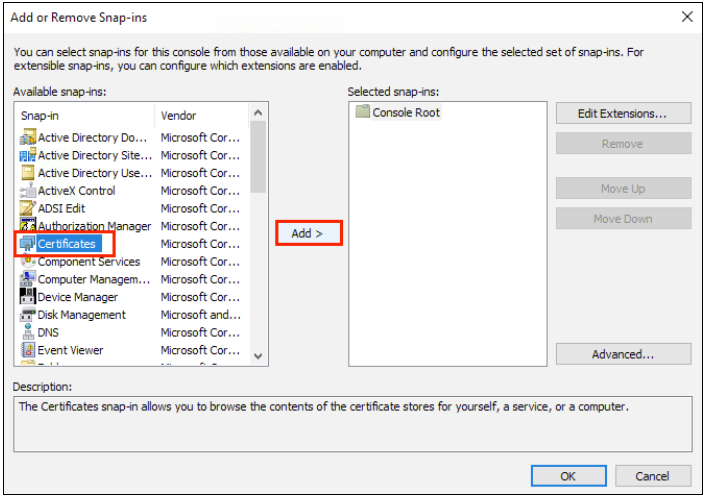This screenshot has height=496, width=704.
Task: Click the ADSI Edit pencil icon
Action: tap(28, 208)
